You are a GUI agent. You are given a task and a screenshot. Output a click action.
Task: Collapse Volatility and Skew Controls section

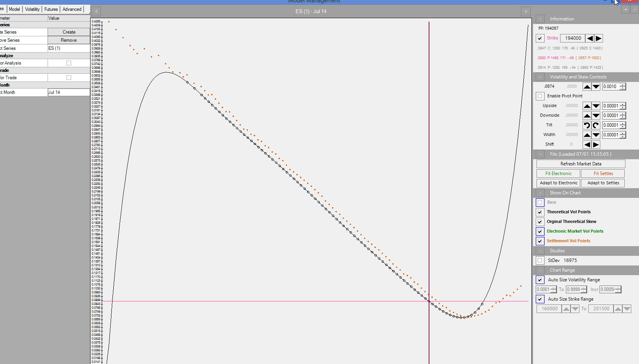540,77
